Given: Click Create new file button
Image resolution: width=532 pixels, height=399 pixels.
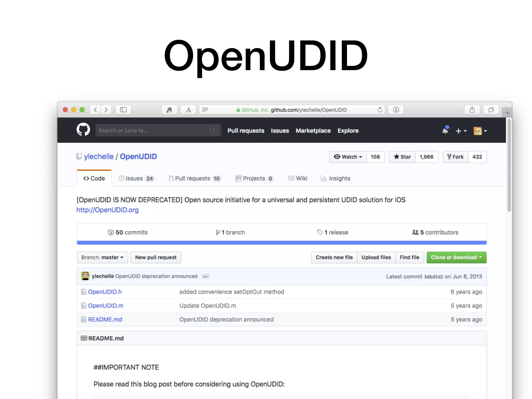Looking at the screenshot, I should [334, 257].
